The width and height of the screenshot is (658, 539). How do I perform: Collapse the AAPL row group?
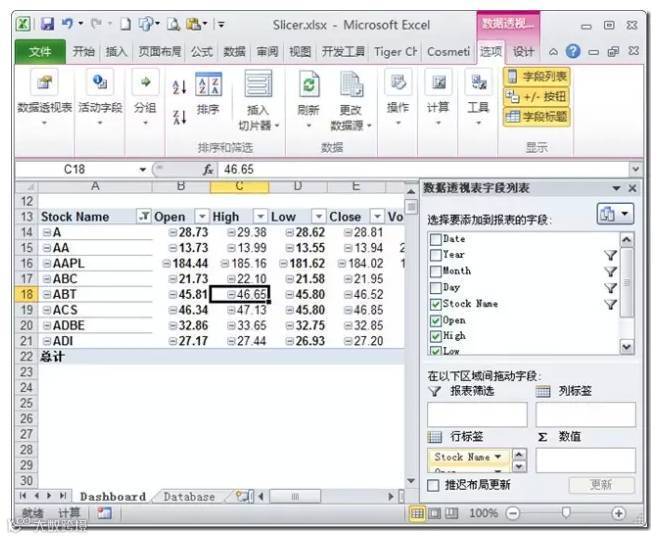click(47, 264)
